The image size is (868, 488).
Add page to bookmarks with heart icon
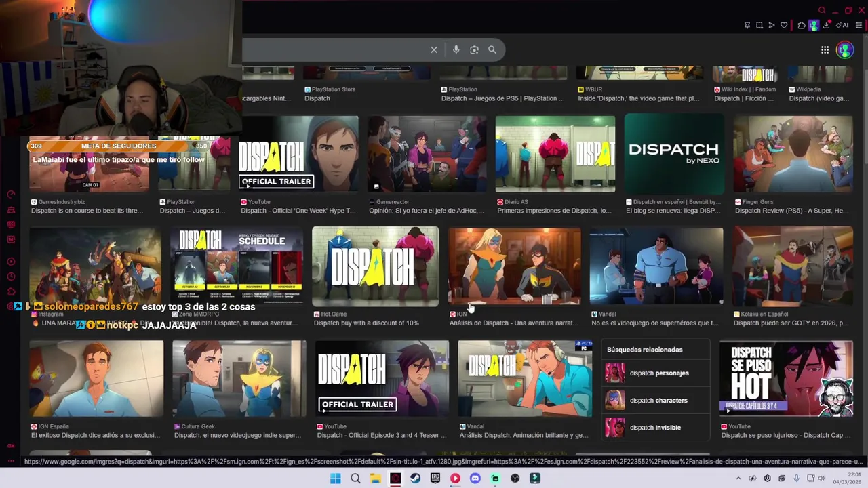(784, 25)
